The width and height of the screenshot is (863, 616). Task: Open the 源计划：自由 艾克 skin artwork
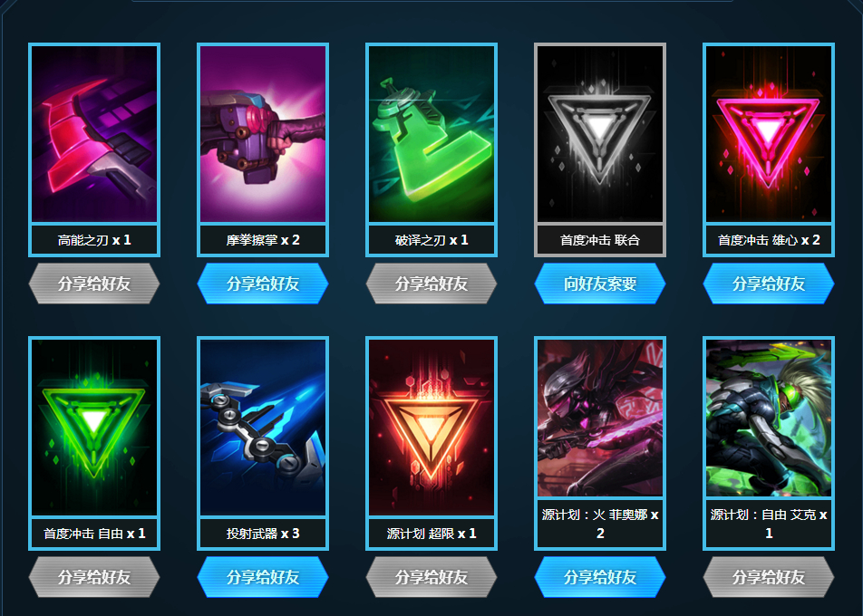769,418
